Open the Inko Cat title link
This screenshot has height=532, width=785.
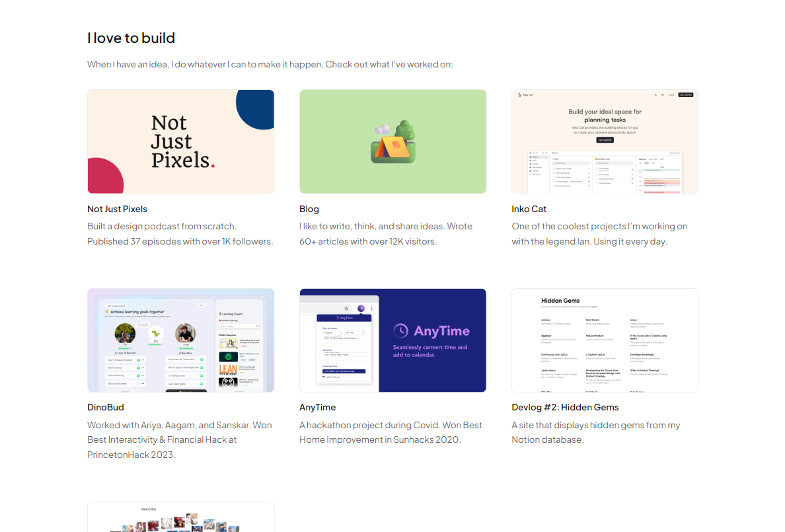529,209
